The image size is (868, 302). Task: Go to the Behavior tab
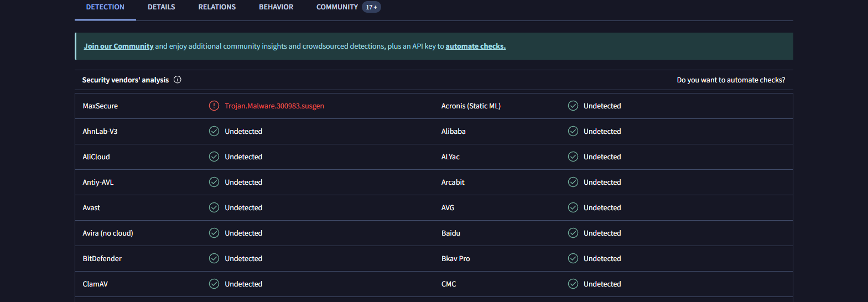276,7
